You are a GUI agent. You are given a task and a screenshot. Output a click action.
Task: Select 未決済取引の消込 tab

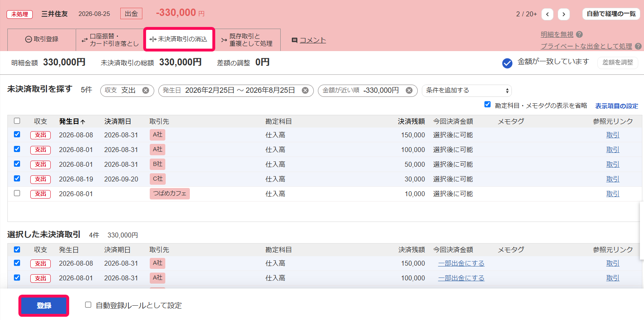click(179, 39)
